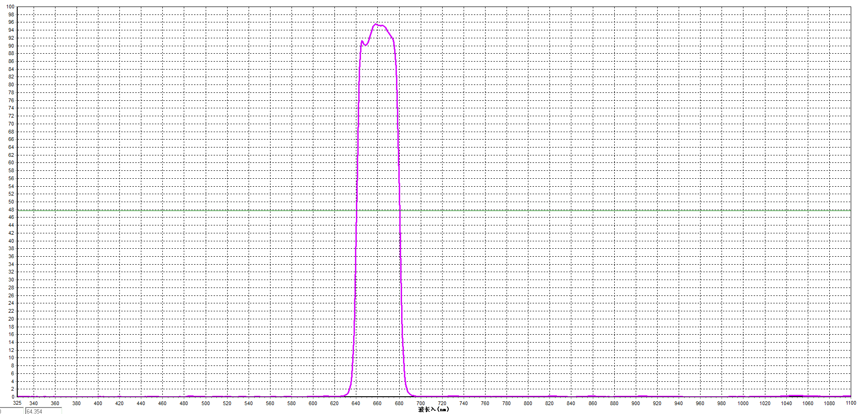Image resolution: width=868 pixels, height=414 pixels.
Task: Click the 96 label on vertical axis
Action: pos(12,22)
